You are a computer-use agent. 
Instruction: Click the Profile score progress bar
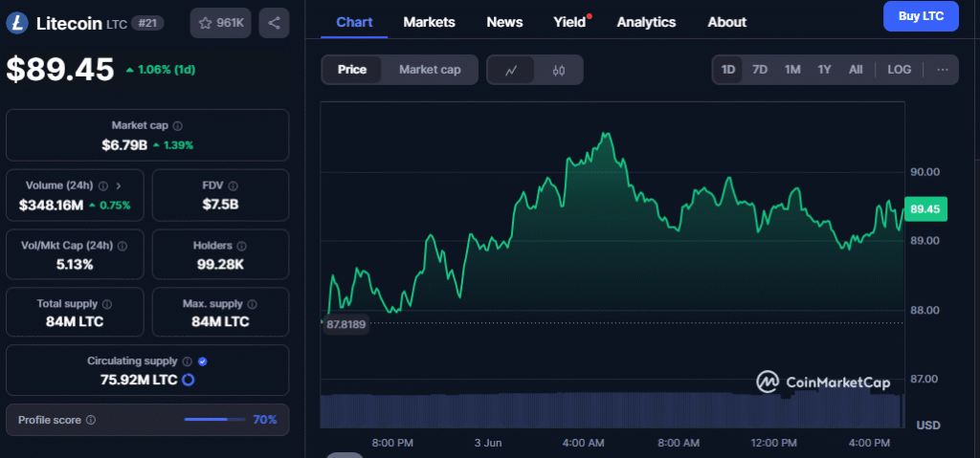(214, 420)
